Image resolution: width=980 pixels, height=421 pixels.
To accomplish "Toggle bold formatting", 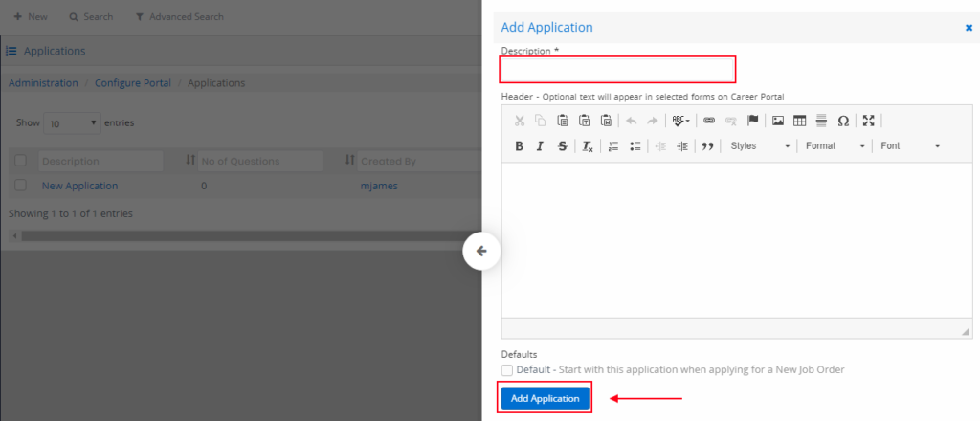I will 519,146.
